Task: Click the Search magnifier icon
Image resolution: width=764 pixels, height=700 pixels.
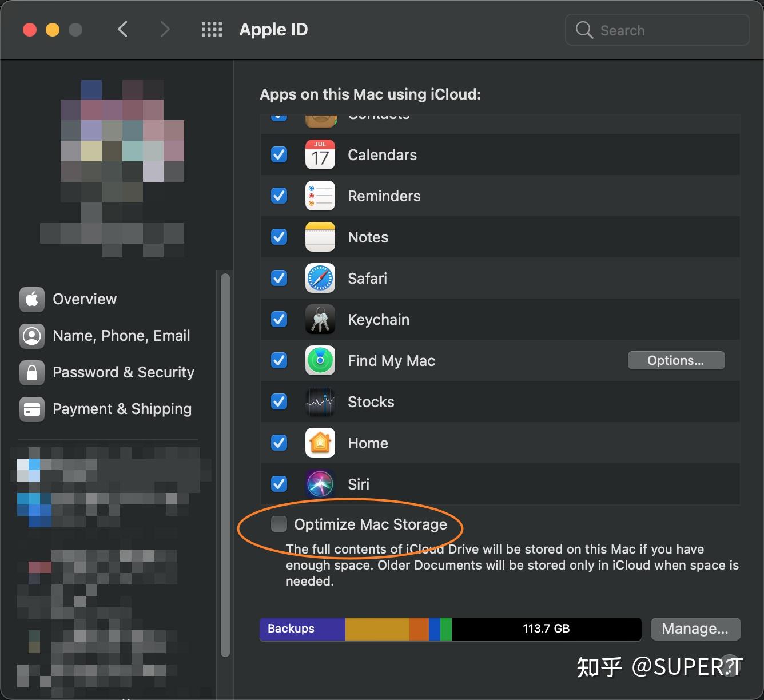Action: [x=584, y=30]
